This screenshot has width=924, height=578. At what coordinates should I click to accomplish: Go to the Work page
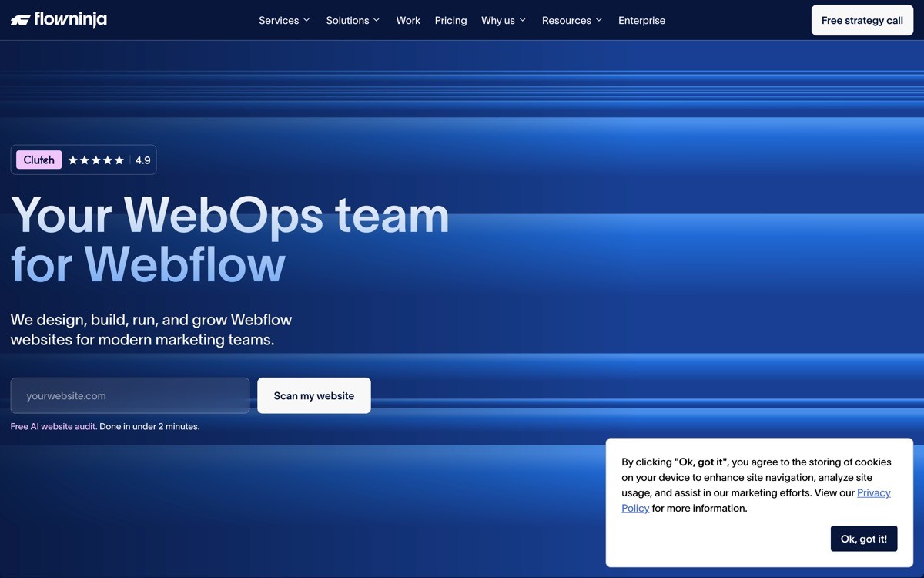click(x=408, y=21)
